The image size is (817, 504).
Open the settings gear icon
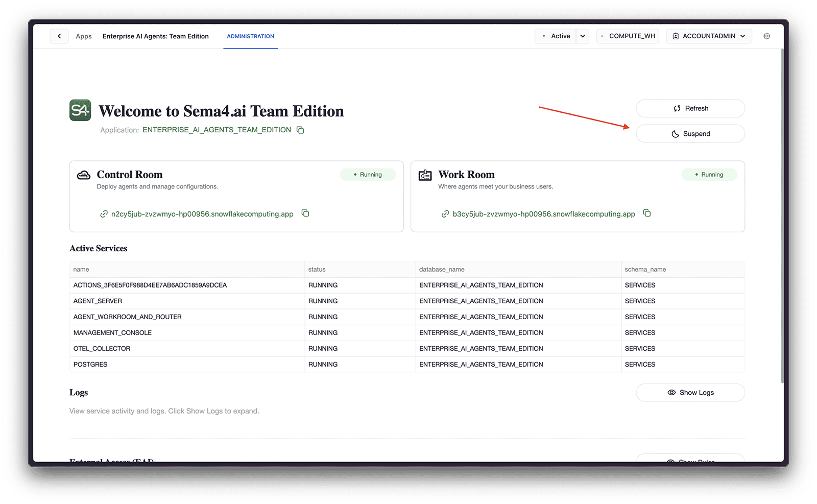click(x=766, y=36)
